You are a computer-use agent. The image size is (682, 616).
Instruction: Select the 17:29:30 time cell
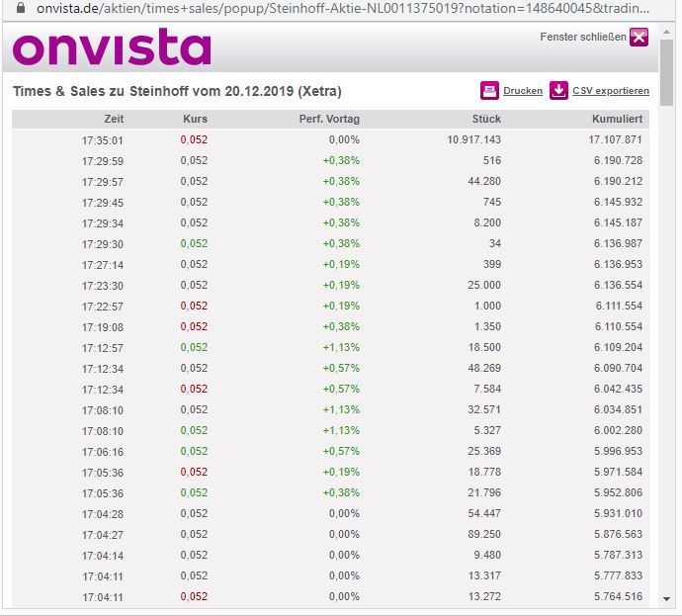[103, 244]
